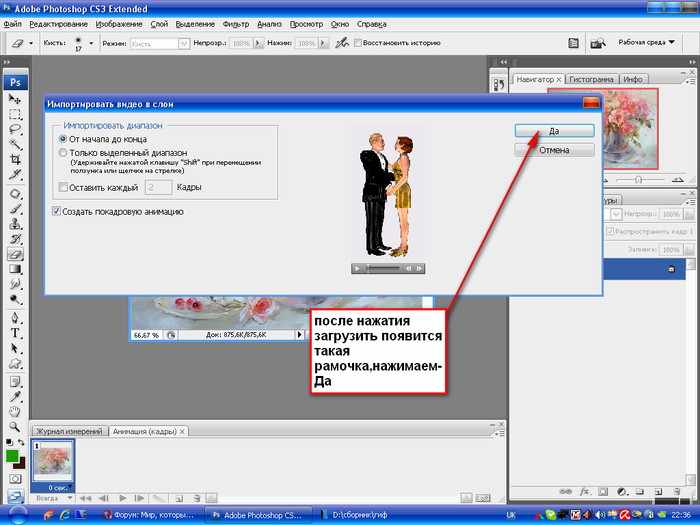Open the 'Всегда' looping options dropdown
The width and height of the screenshot is (700, 525).
point(53,498)
